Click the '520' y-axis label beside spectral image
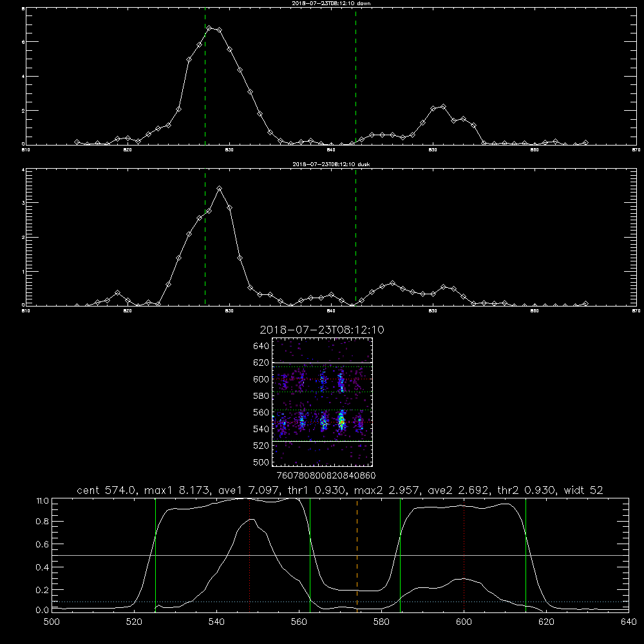The height and width of the screenshot is (644, 644). click(261, 446)
